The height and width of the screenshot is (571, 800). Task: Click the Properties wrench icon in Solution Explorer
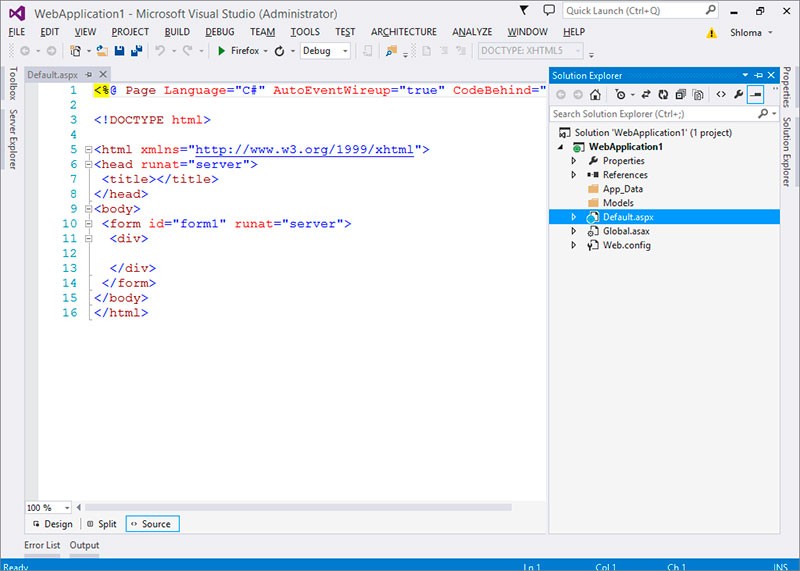click(x=738, y=94)
